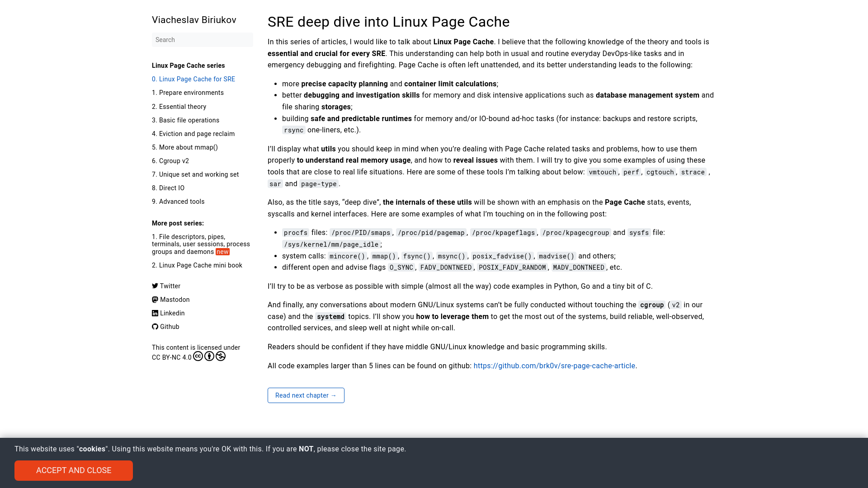
Task: Click ACCEPT AND CLOSE cookie button
Action: [73, 470]
